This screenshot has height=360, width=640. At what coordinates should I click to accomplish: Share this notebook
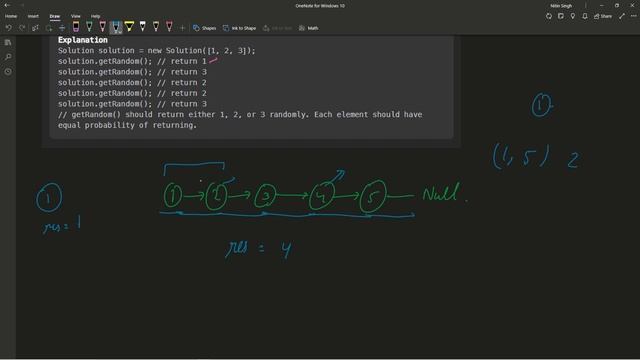(x=603, y=16)
